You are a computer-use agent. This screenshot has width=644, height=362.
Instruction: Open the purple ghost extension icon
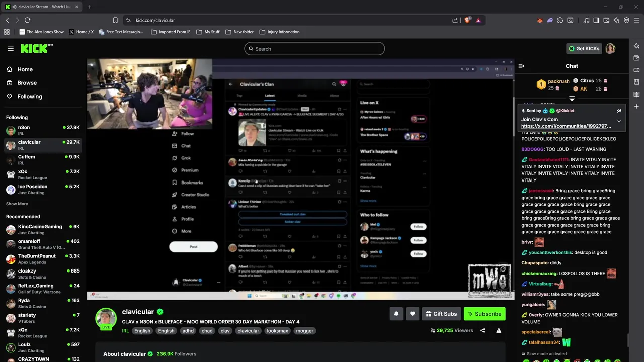point(550,20)
